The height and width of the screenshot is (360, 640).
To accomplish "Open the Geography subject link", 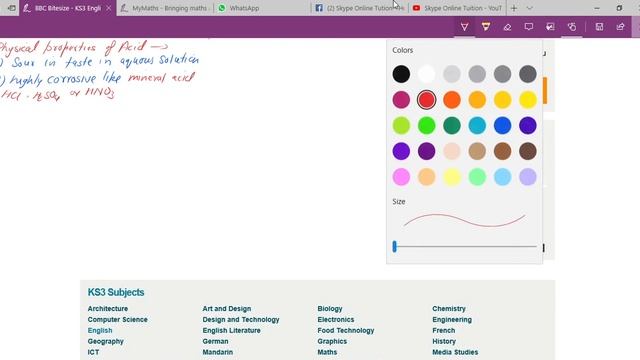I will click(106, 341).
